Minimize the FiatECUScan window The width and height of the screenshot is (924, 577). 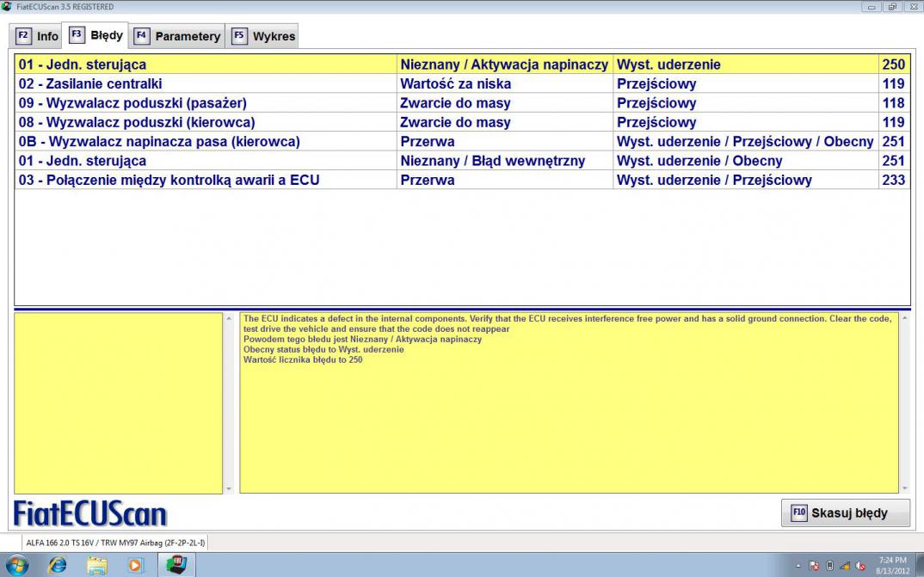coord(871,7)
